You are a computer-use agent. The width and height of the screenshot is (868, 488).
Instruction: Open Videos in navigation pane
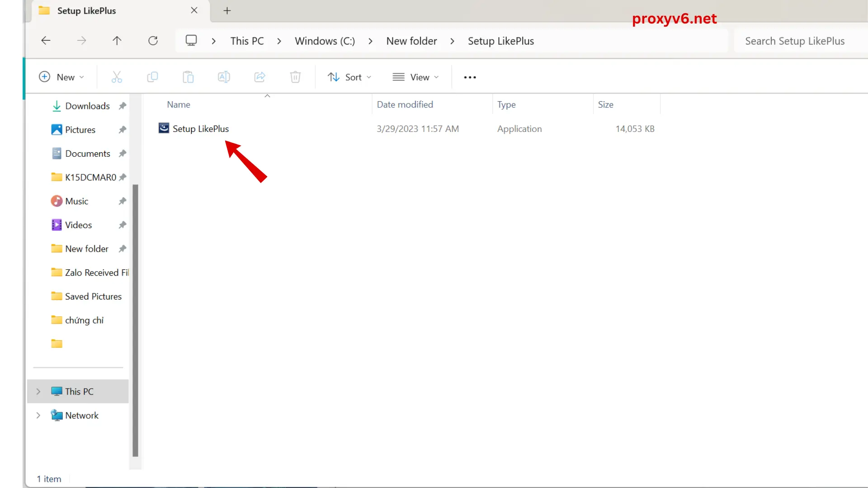78,225
